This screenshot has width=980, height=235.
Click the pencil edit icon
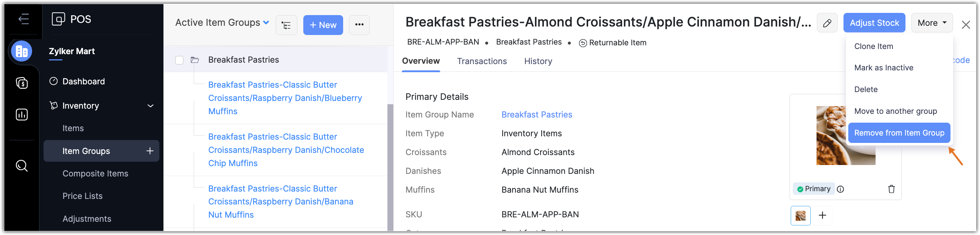(x=827, y=23)
